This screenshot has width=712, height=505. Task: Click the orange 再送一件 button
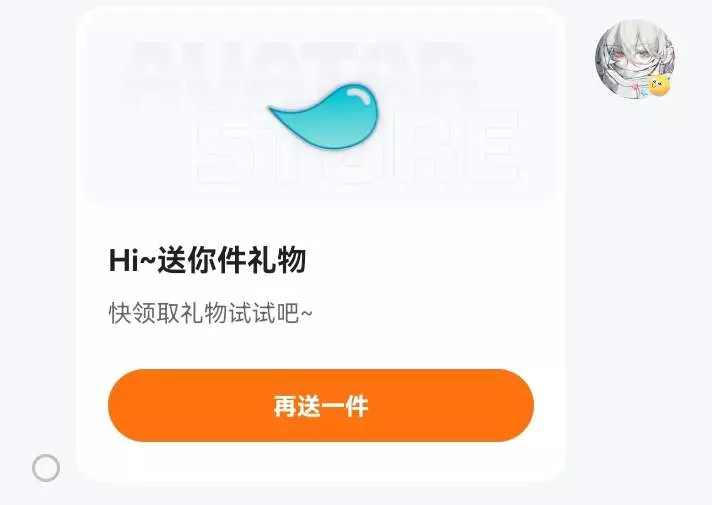pos(321,406)
